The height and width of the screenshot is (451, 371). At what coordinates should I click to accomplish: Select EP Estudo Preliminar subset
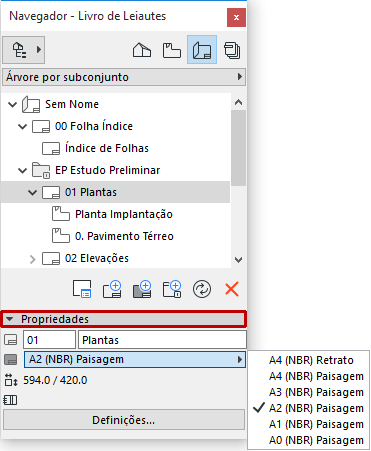click(x=107, y=170)
